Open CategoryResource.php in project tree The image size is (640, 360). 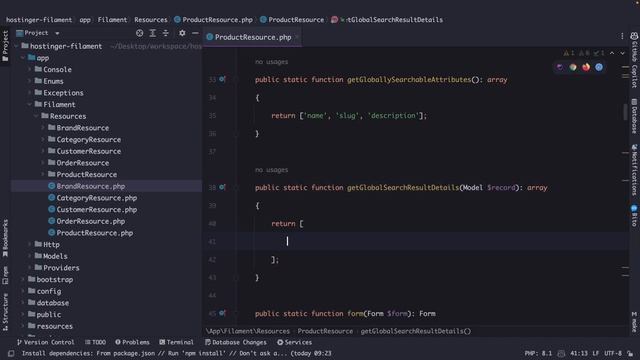click(x=97, y=198)
